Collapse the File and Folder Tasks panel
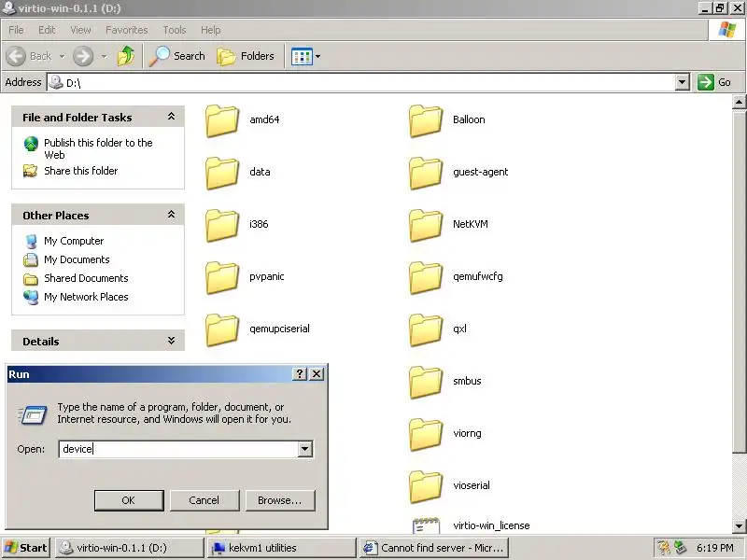Viewport: 747px width, 560px height. coord(171,117)
